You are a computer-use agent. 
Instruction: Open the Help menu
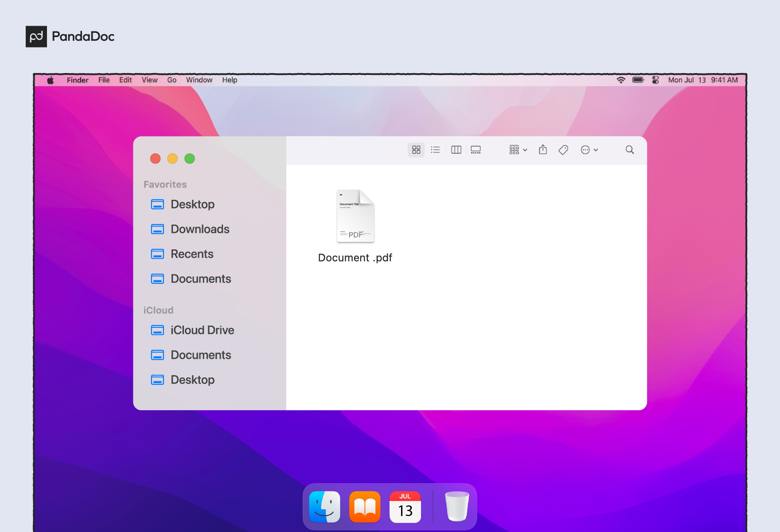(230, 80)
